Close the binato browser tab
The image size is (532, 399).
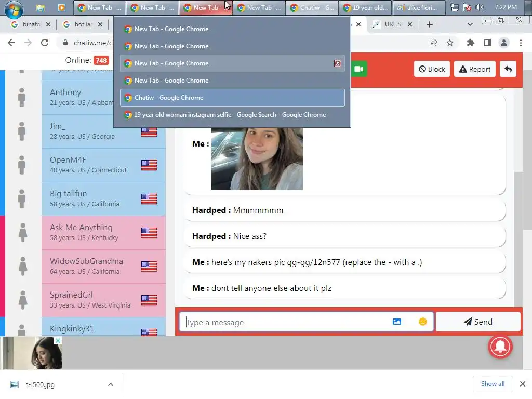pos(48,24)
